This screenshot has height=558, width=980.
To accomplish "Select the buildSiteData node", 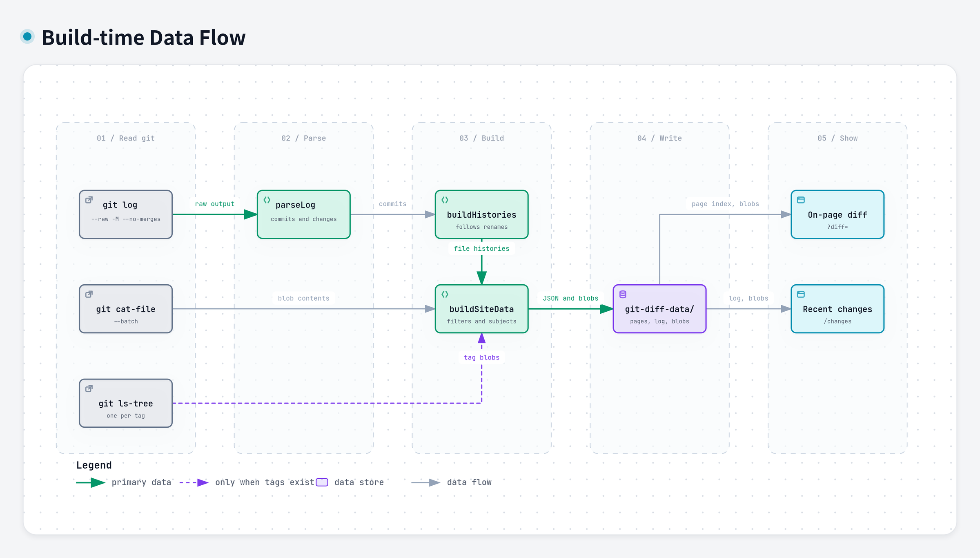I will [x=482, y=309].
